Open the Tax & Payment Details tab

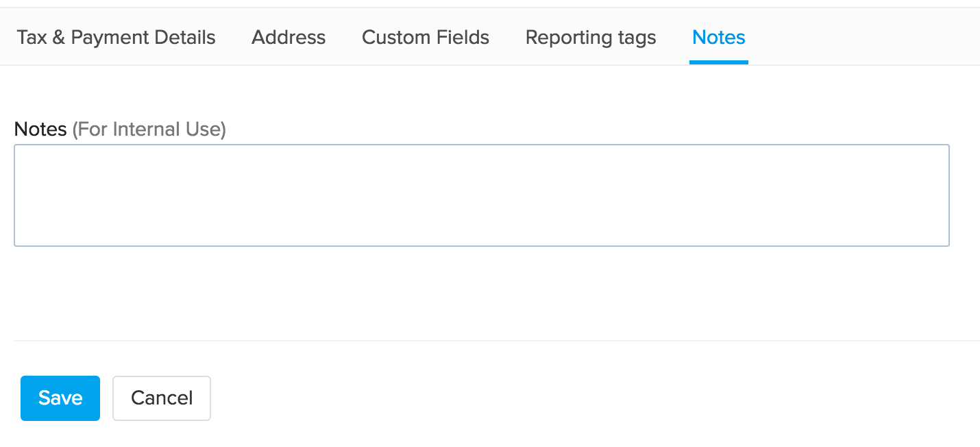coord(116,37)
